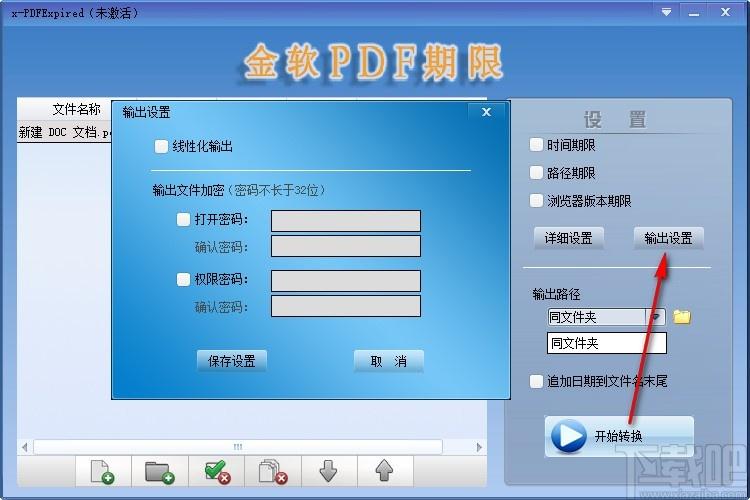Tick the 权限密码 checkbox

(x=184, y=279)
